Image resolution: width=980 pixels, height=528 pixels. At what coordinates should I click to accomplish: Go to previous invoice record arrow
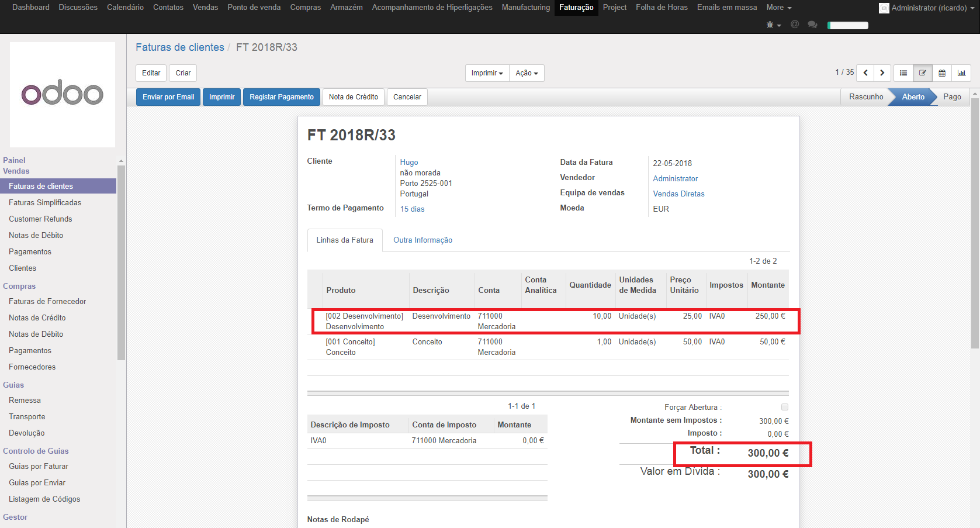click(865, 73)
